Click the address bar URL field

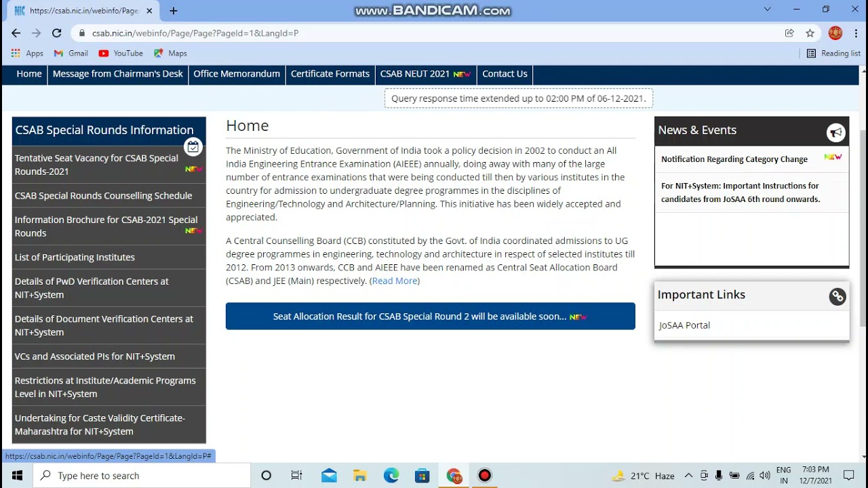[434, 33]
